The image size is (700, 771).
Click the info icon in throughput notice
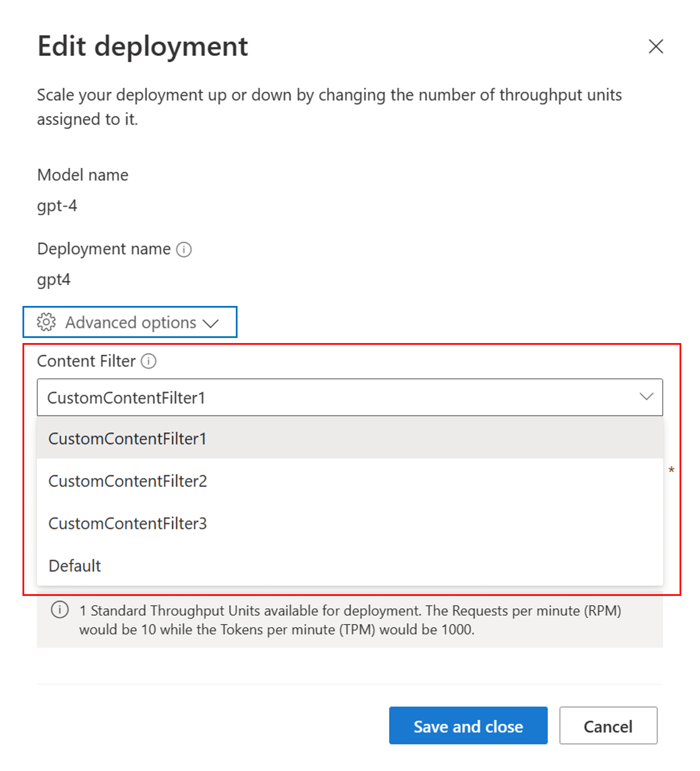[60, 610]
